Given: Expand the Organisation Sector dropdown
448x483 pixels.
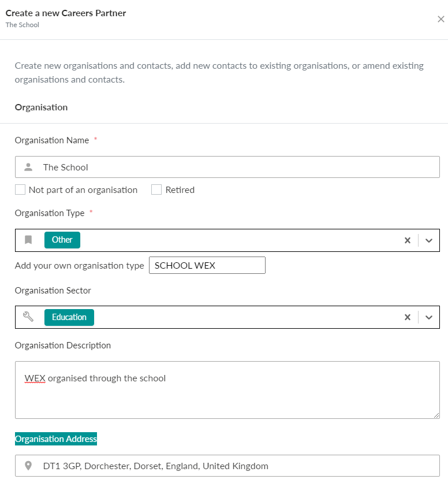Looking at the screenshot, I should (x=428, y=317).
